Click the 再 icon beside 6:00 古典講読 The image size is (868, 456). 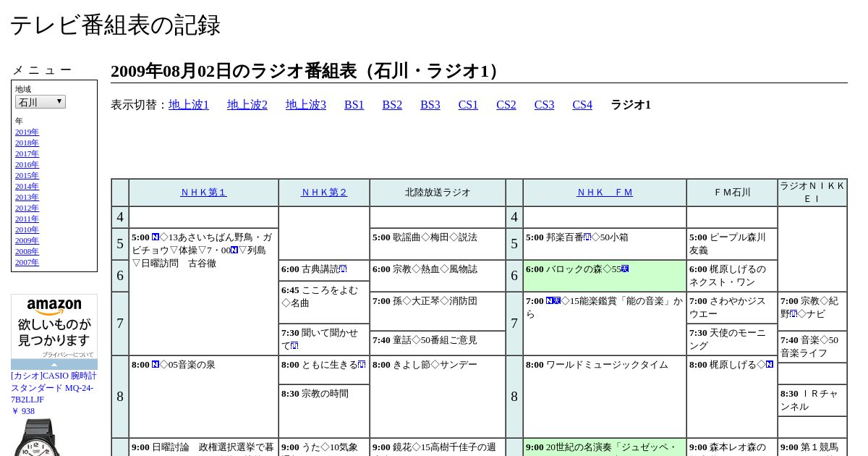tap(343, 269)
